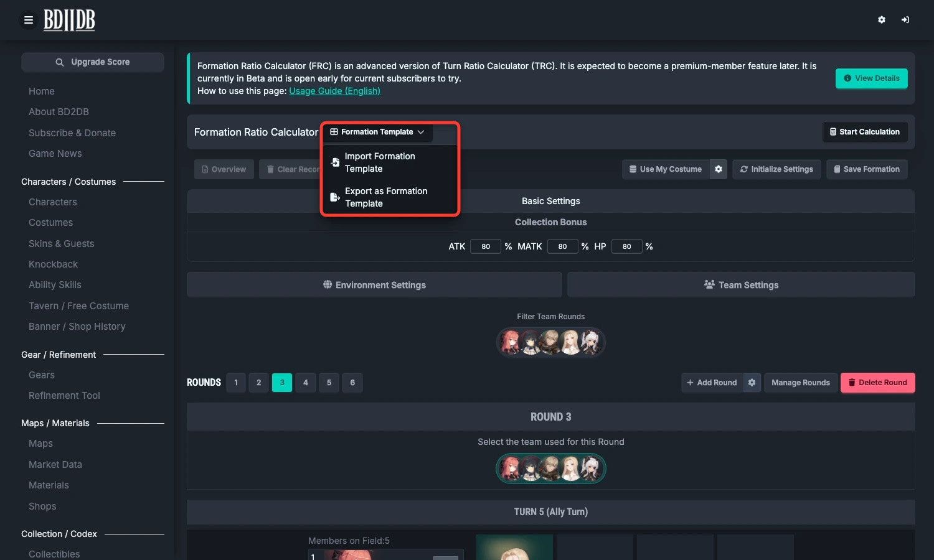934x560 pixels.
Task: Open Tavern / Free Costume page
Action: (x=79, y=306)
